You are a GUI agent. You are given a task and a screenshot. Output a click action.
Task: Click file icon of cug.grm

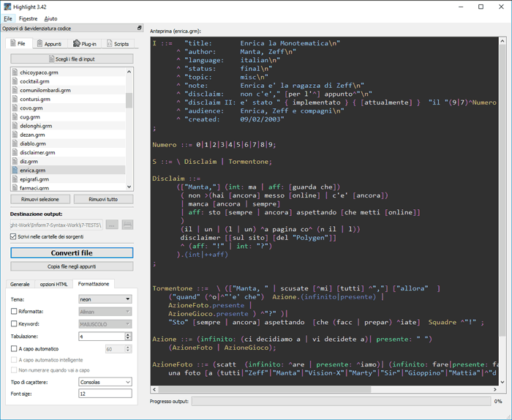[15, 117]
